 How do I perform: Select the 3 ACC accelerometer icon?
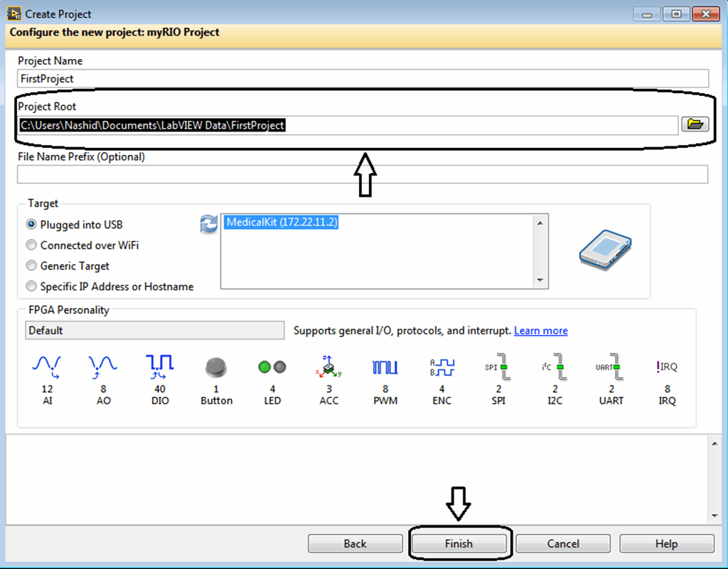[328, 373]
